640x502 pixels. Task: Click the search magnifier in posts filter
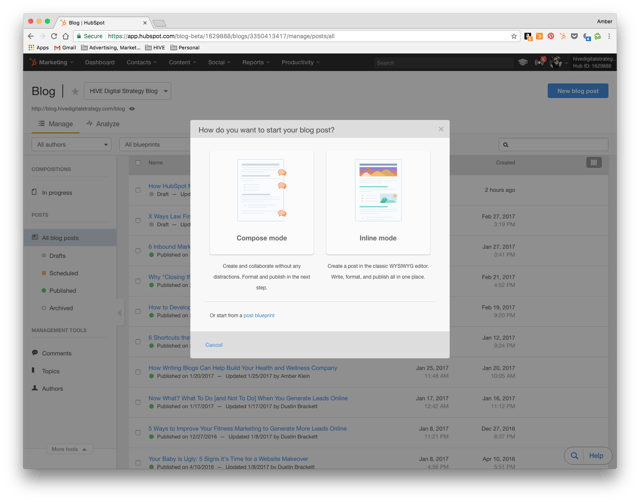[506, 145]
